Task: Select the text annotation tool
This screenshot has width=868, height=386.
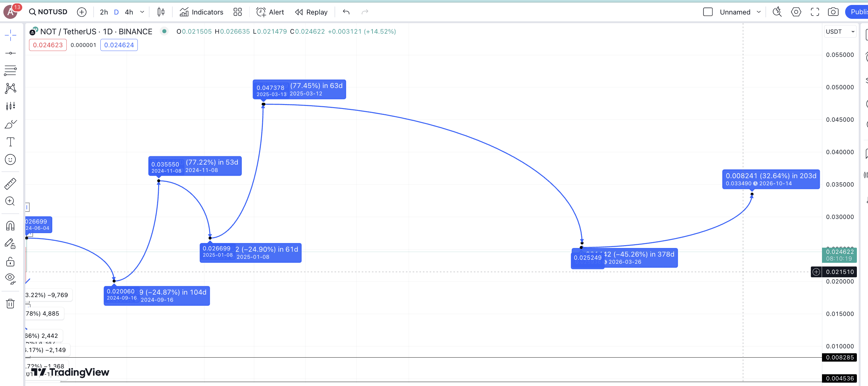Action: pyautogui.click(x=11, y=142)
